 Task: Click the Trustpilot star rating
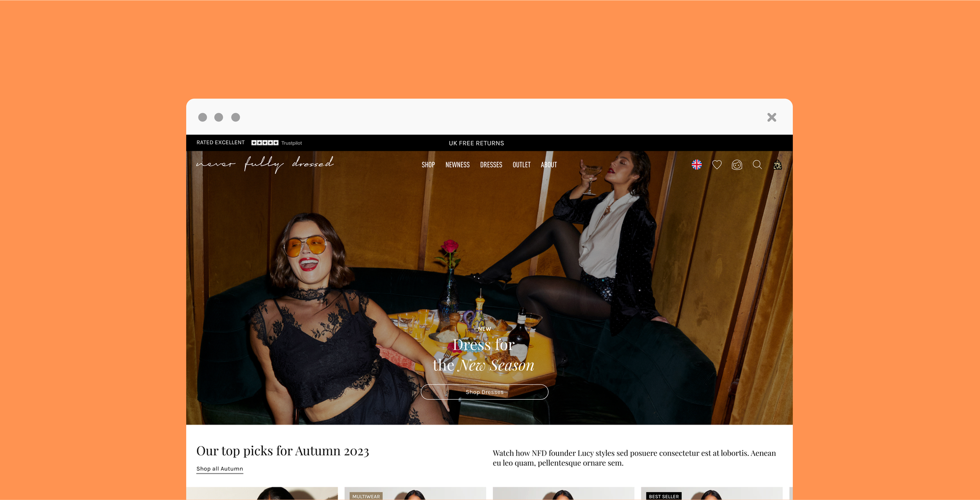point(265,143)
